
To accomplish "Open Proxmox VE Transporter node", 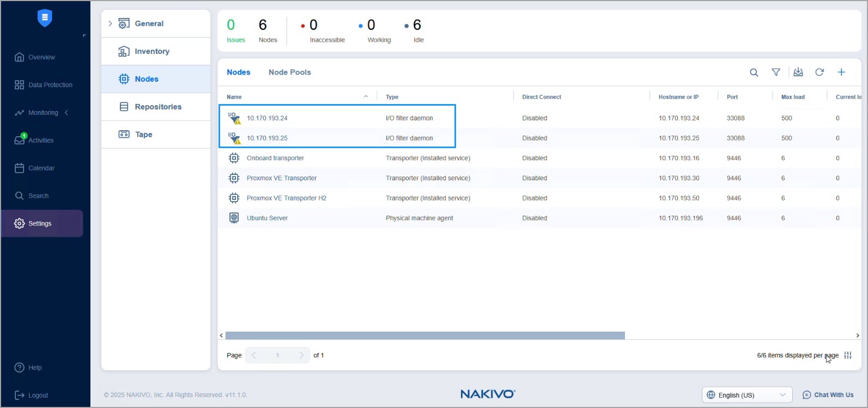I will (282, 178).
